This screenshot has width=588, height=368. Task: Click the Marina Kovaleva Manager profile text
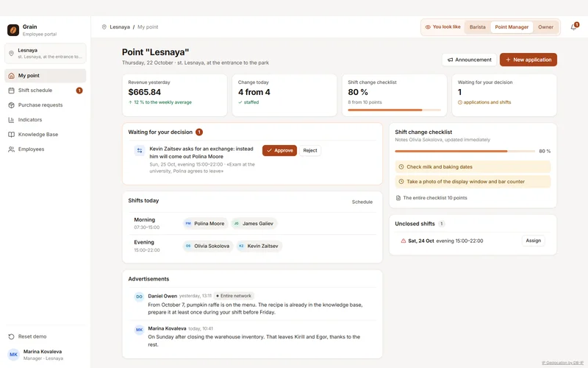point(43,355)
